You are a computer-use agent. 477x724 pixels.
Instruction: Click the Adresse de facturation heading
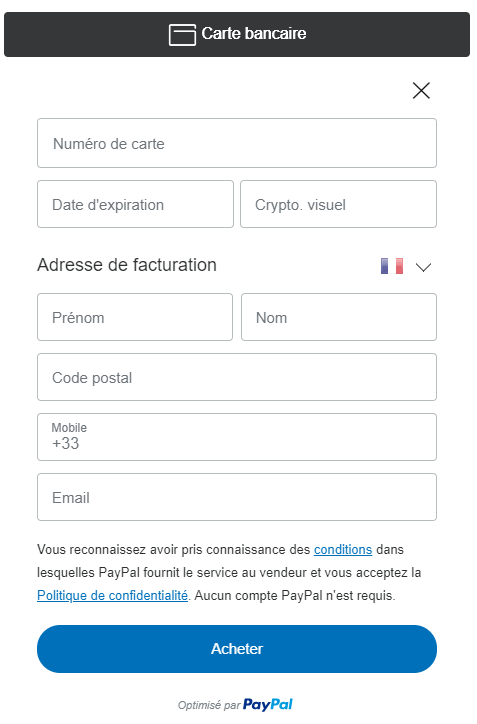(127, 265)
